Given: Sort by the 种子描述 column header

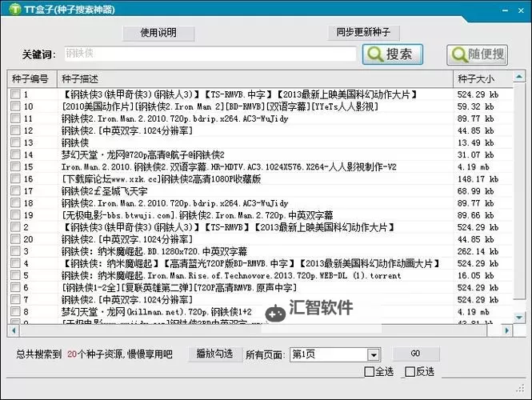Looking at the screenshot, I should tap(255, 79).
